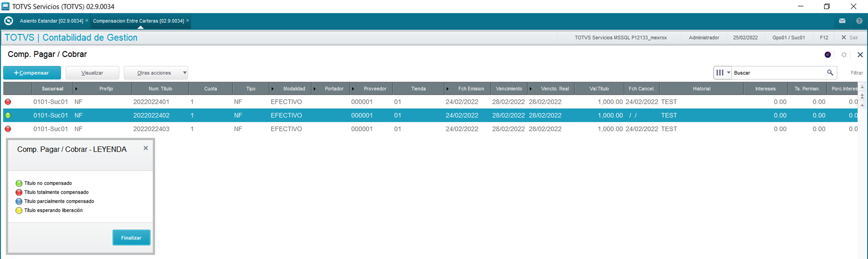Click the Filtrar link
868x259 pixels.
tap(856, 73)
